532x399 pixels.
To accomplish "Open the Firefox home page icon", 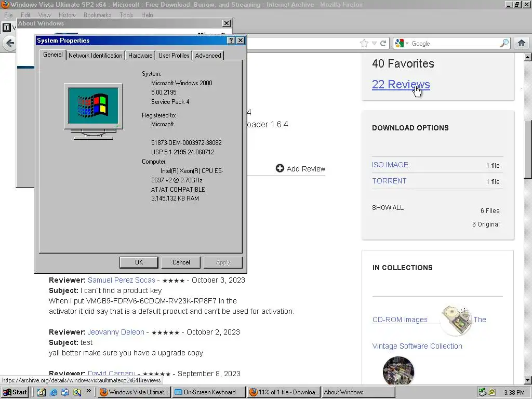I will click(522, 44).
